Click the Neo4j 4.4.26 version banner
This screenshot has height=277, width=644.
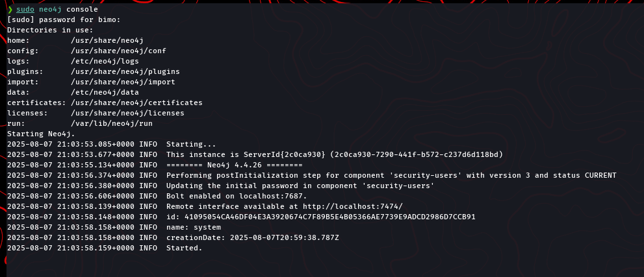[x=235, y=165]
